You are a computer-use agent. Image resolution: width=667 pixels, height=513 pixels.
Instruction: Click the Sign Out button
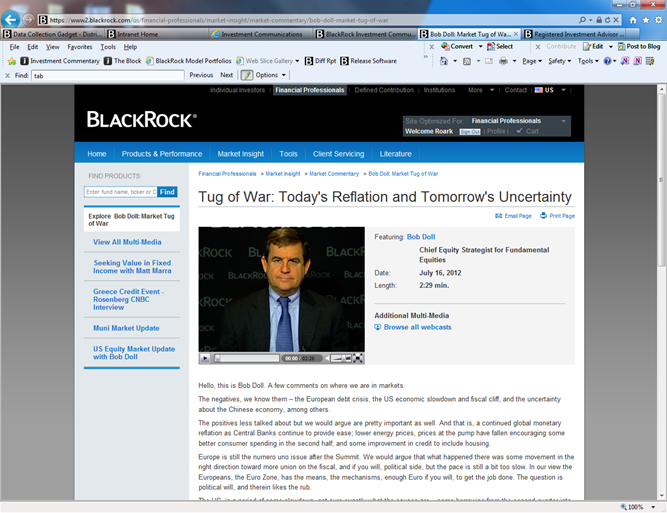[x=470, y=132]
